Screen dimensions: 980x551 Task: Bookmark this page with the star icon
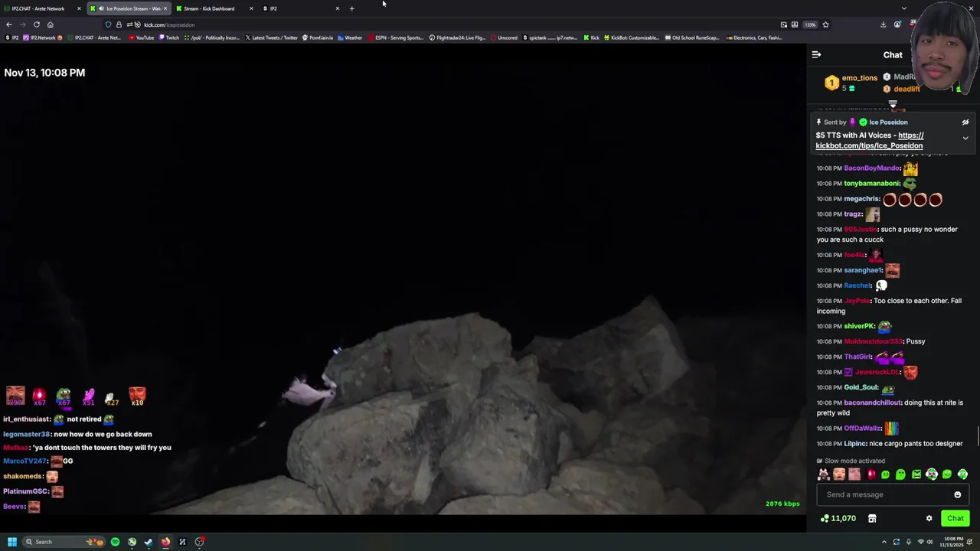coord(825,24)
